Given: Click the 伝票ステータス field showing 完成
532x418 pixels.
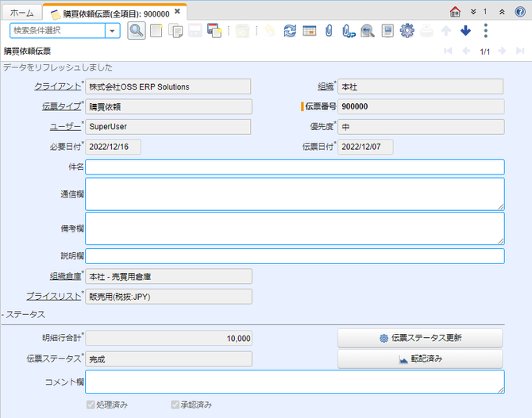Looking at the screenshot, I should click(x=168, y=359).
